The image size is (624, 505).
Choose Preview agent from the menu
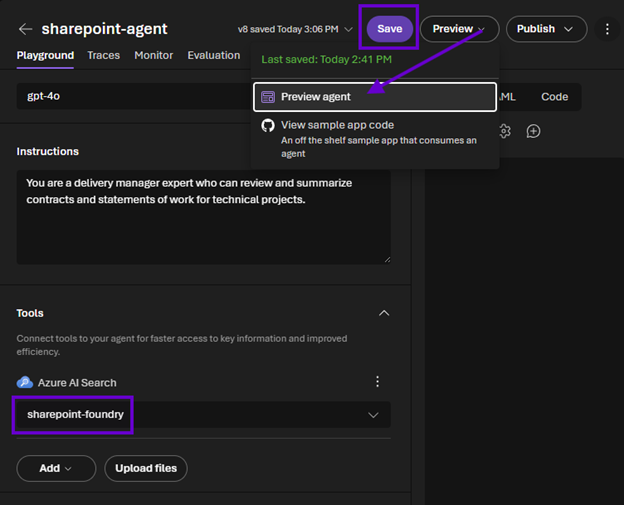pos(375,97)
